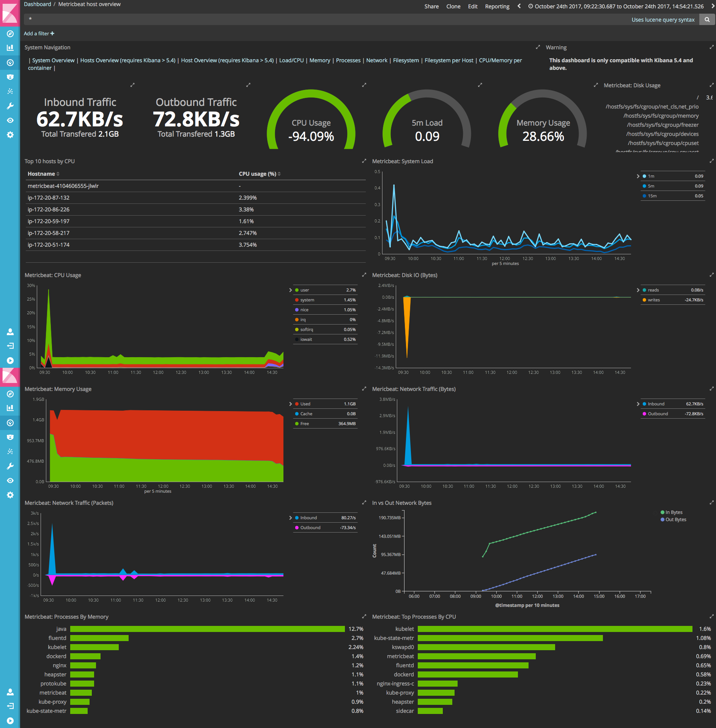
Task: Open Timelion via the upper sidebar mask icon
Action: click(x=10, y=77)
